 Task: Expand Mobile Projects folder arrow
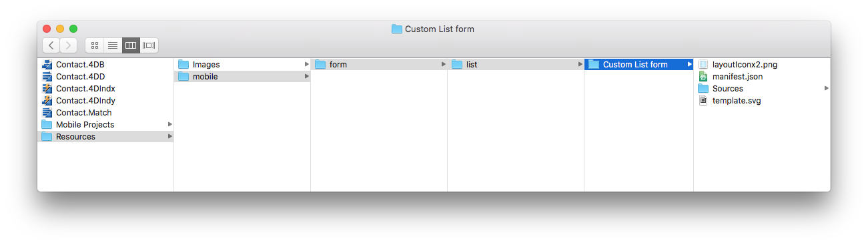[x=170, y=125]
